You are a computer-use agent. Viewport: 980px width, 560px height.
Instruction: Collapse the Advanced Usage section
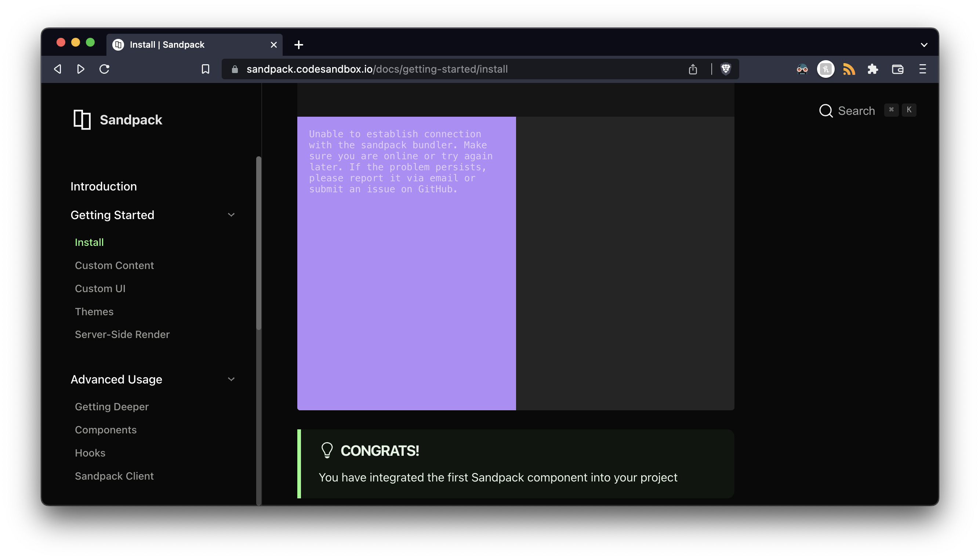coord(231,379)
